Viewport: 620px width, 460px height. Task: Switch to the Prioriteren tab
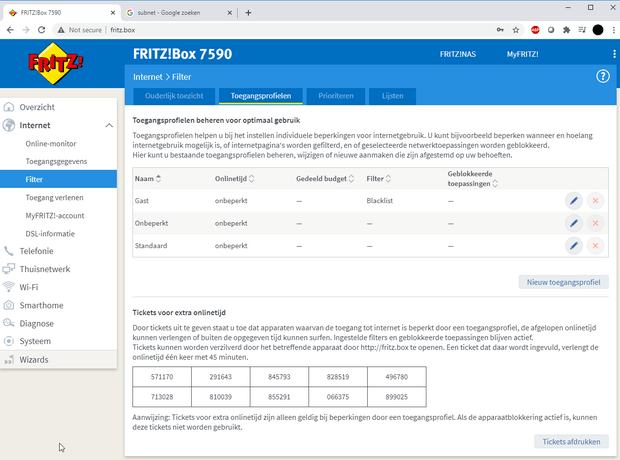point(336,96)
